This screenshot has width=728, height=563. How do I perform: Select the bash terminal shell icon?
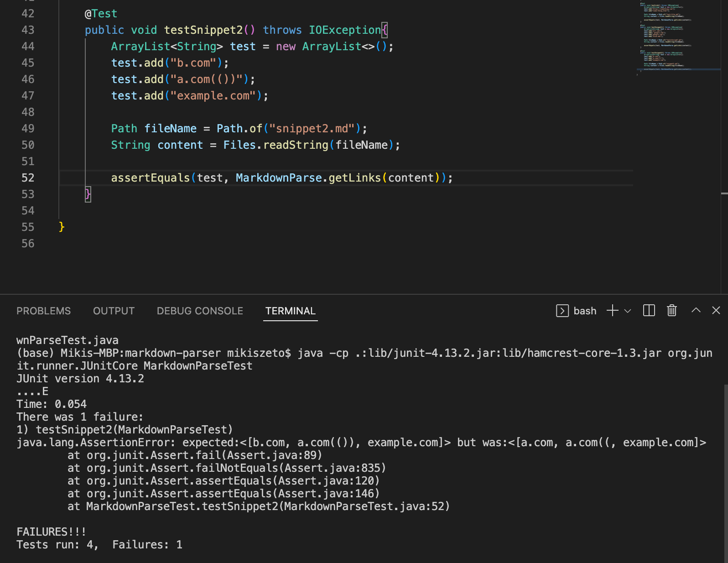point(562,311)
